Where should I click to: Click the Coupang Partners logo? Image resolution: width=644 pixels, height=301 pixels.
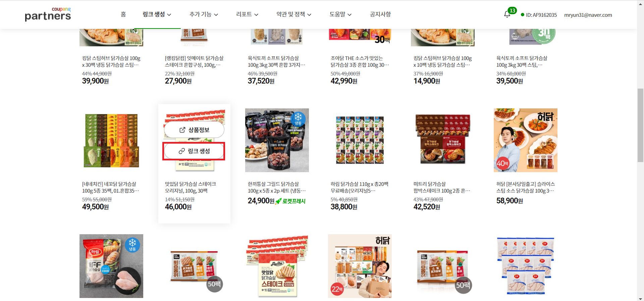click(x=48, y=14)
